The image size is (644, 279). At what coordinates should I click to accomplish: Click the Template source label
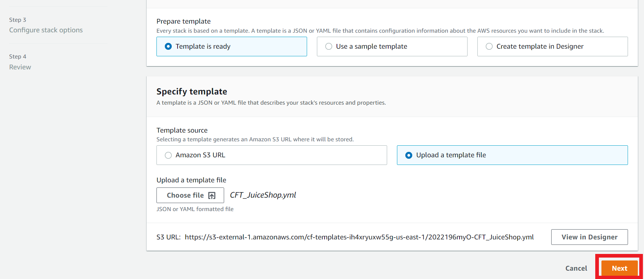click(182, 130)
